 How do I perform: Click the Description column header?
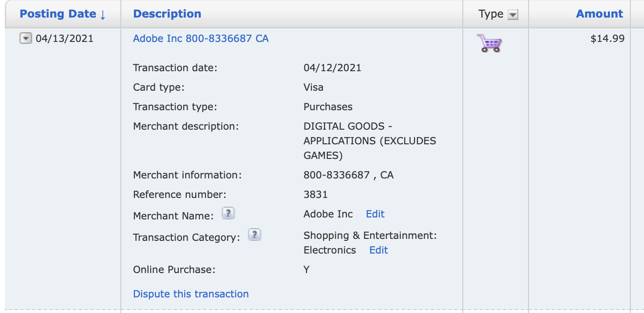(x=167, y=14)
